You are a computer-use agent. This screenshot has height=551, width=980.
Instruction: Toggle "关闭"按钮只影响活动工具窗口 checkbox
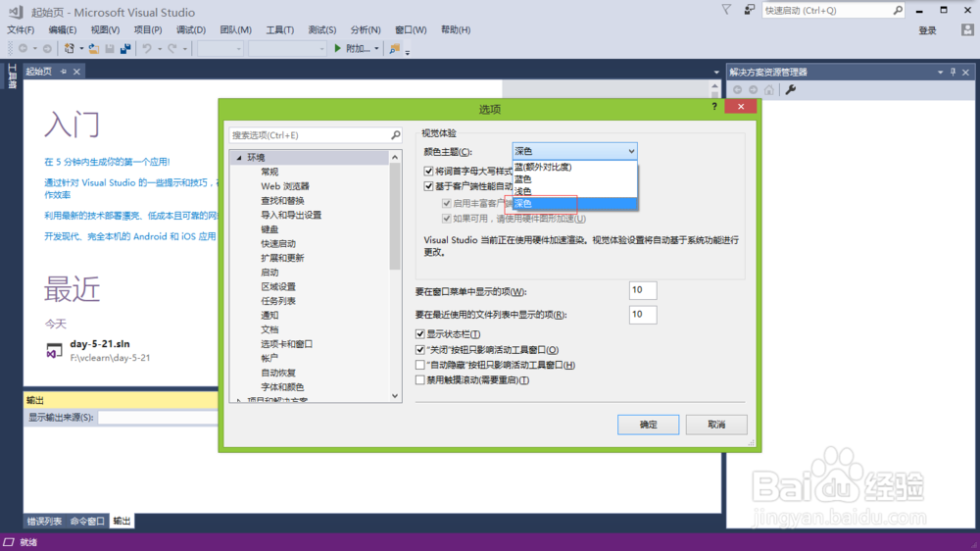420,350
